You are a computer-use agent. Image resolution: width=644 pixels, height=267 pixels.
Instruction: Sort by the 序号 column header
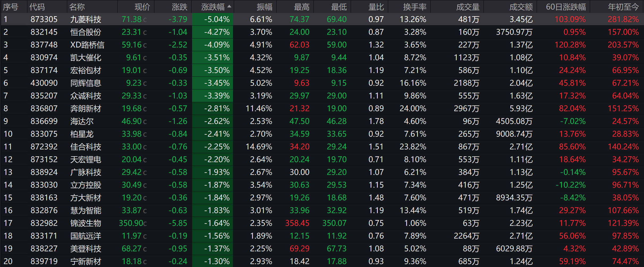11,7
